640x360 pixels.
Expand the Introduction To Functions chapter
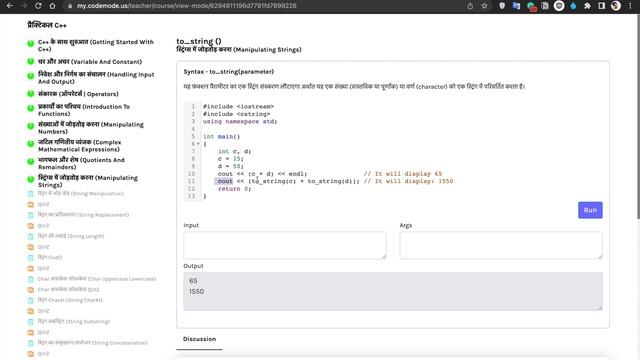84,110
